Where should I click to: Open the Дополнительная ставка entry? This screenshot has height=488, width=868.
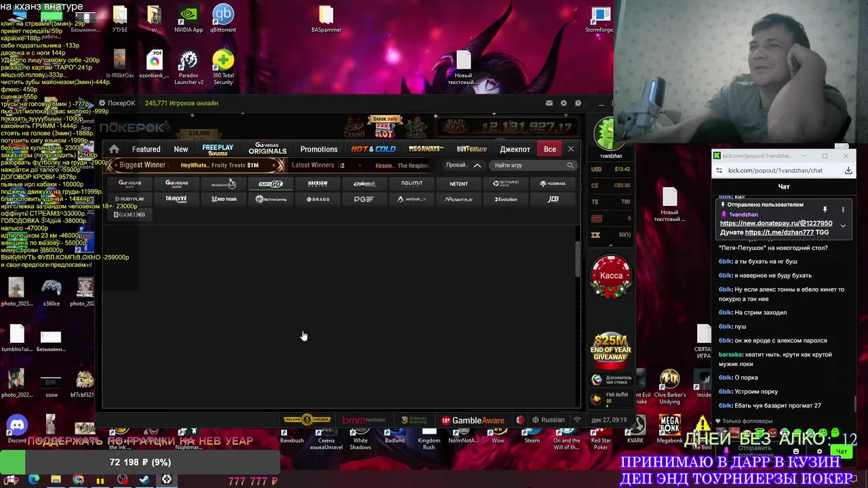611,380
